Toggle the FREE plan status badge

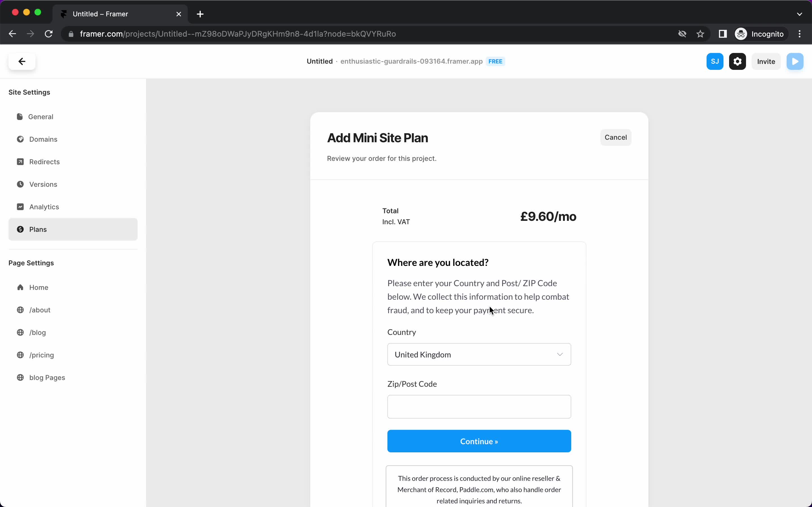pos(495,61)
